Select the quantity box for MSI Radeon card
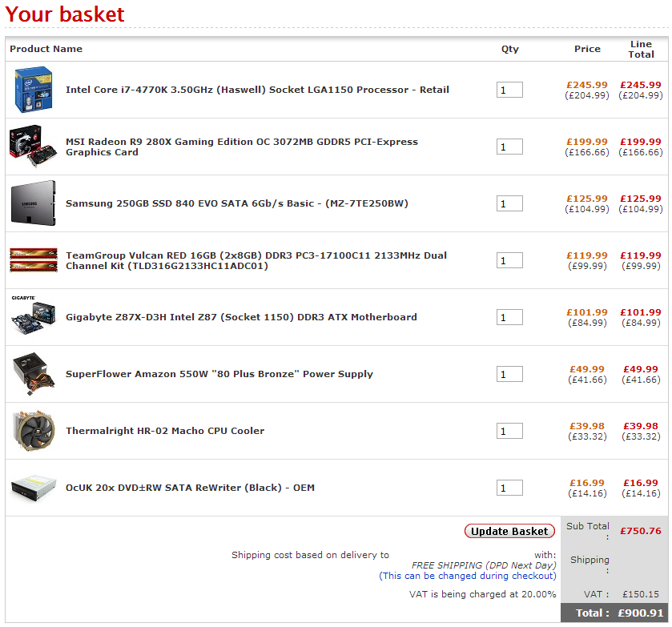Viewport: 672px width, 627px height. pyautogui.click(x=509, y=147)
